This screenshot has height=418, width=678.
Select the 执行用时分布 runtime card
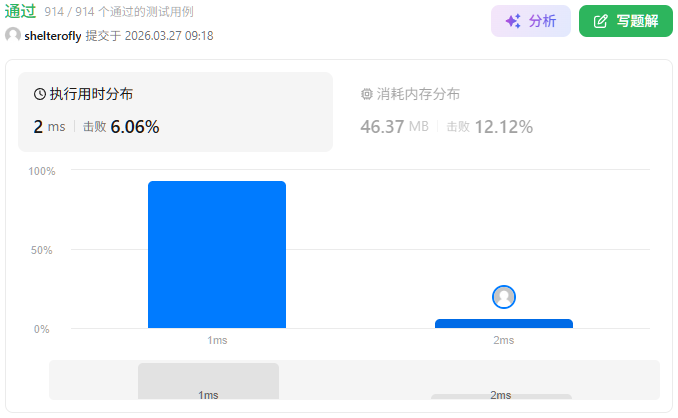click(175, 111)
